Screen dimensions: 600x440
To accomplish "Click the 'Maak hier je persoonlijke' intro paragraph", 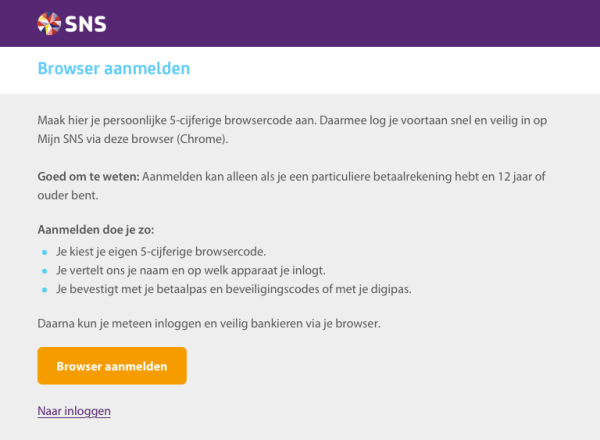I will point(292,130).
